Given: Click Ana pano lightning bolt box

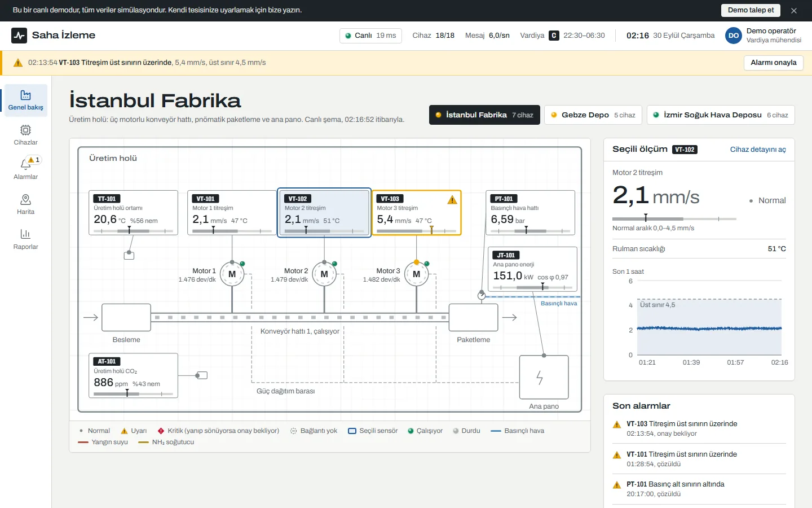Looking at the screenshot, I should click(544, 378).
